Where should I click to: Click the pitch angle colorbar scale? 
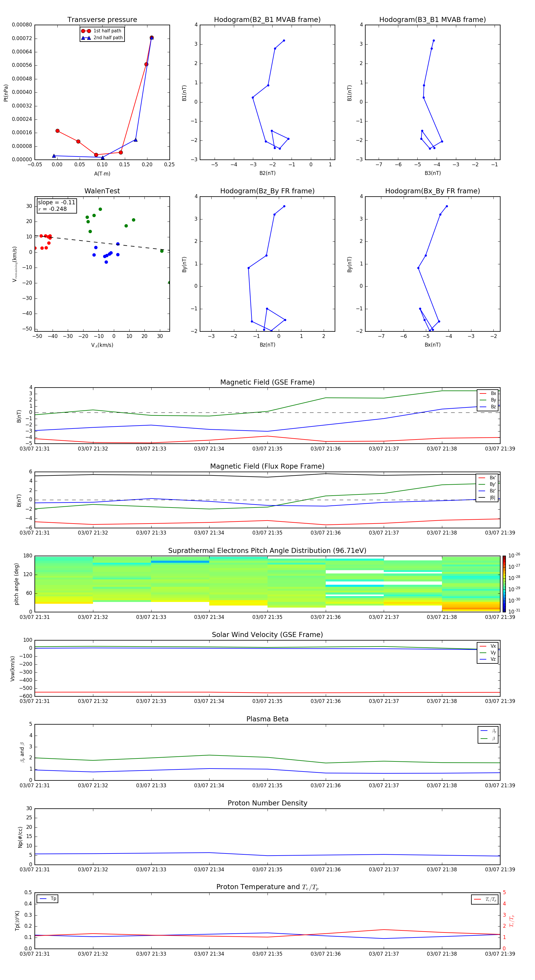(x=504, y=584)
